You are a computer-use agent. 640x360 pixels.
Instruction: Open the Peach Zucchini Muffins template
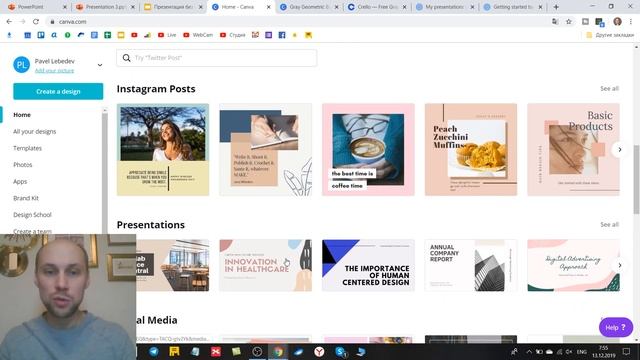pos(471,149)
